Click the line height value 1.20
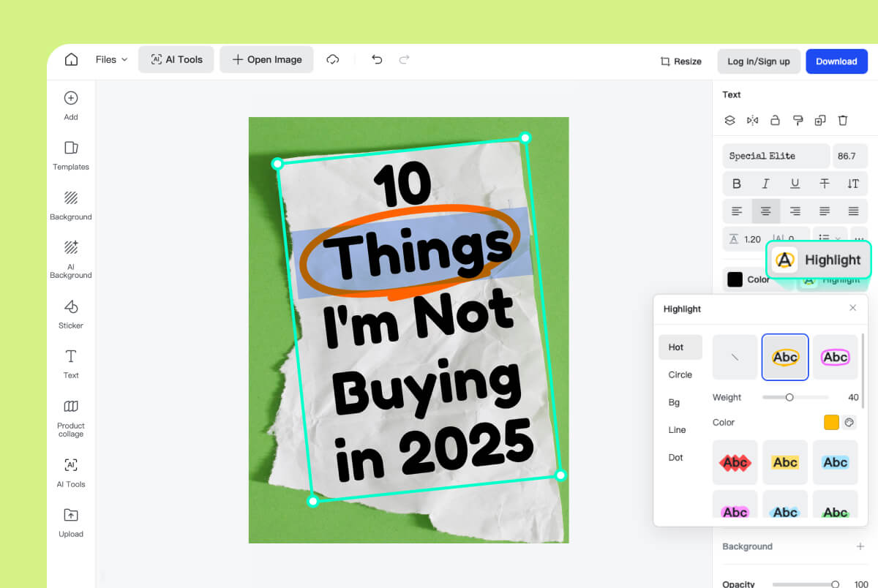This screenshot has height=588, width=878. (x=752, y=239)
